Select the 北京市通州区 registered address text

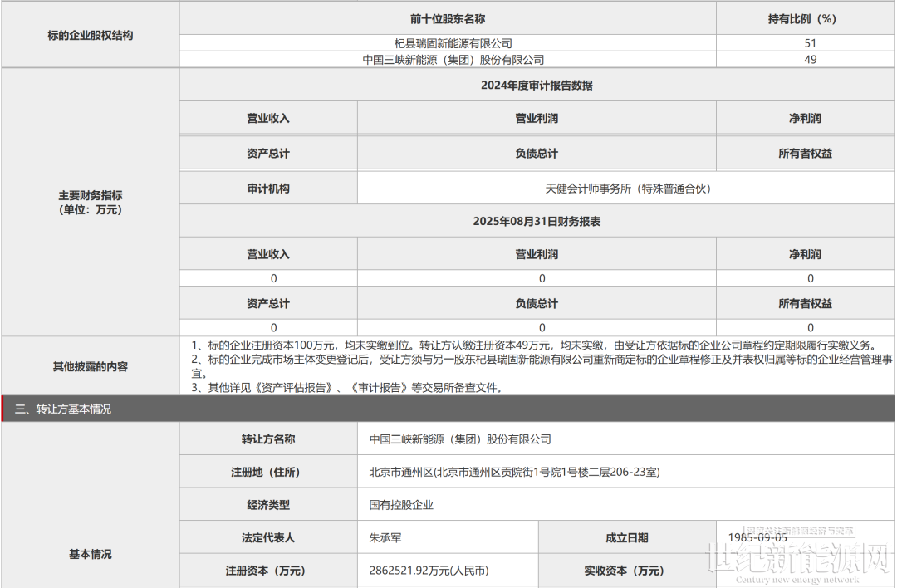click(x=514, y=472)
